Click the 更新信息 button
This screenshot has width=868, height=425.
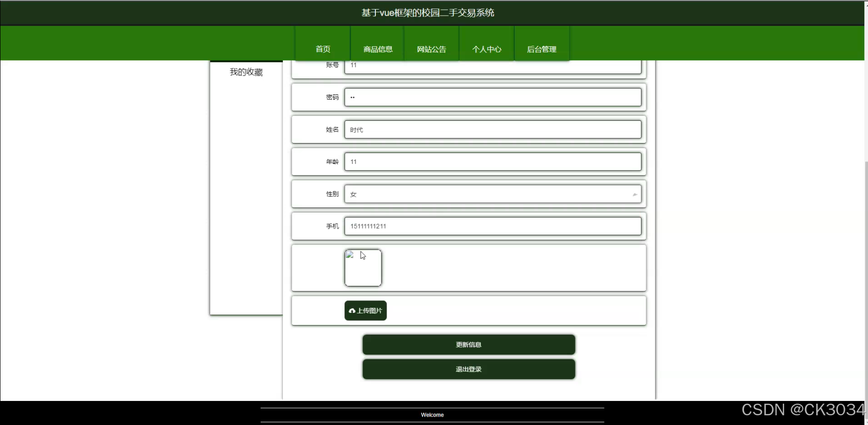coord(468,344)
